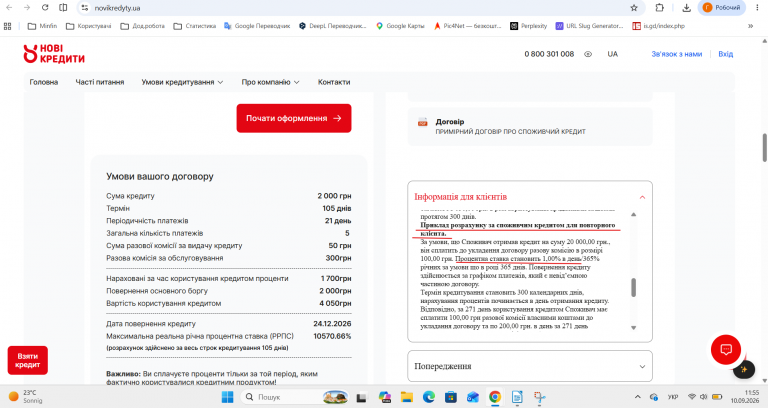Open the Snipping Tool on the taskbar
Image resolution: width=768 pixels, height=408 pixels.
point(539,397)
